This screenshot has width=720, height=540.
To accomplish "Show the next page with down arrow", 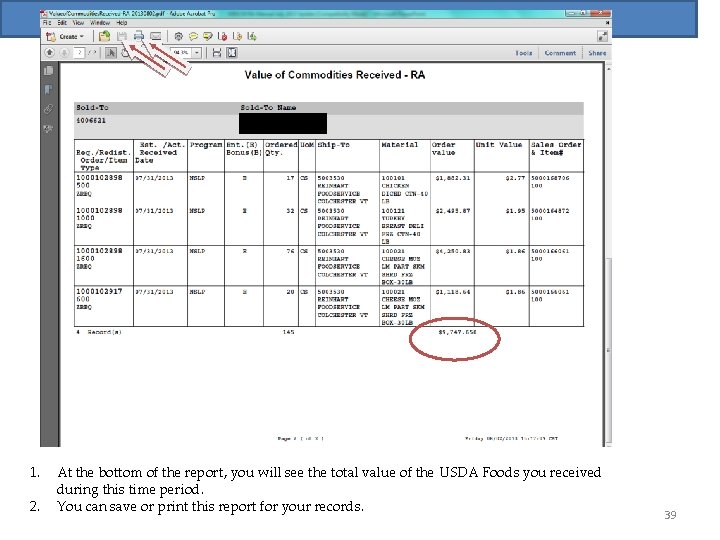I will pyautogui.click(x=64, y=53).
